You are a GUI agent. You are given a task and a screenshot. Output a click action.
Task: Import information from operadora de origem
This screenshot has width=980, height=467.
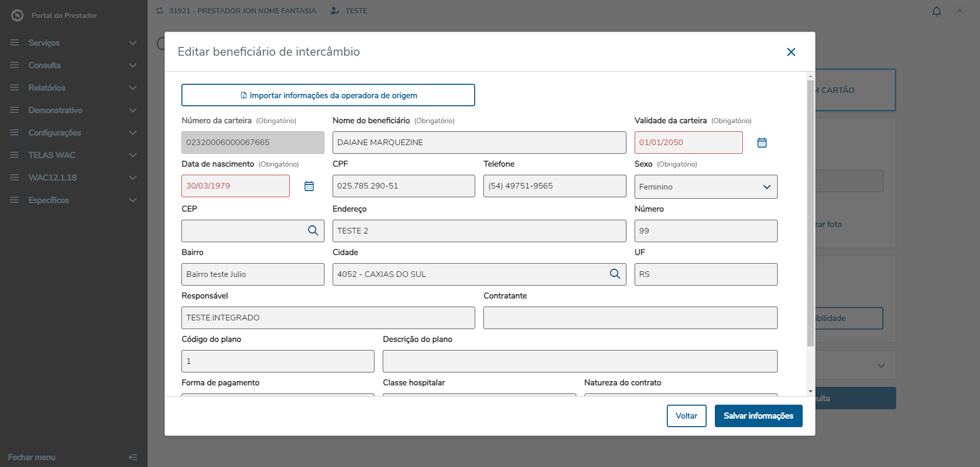tap(328, 96)
